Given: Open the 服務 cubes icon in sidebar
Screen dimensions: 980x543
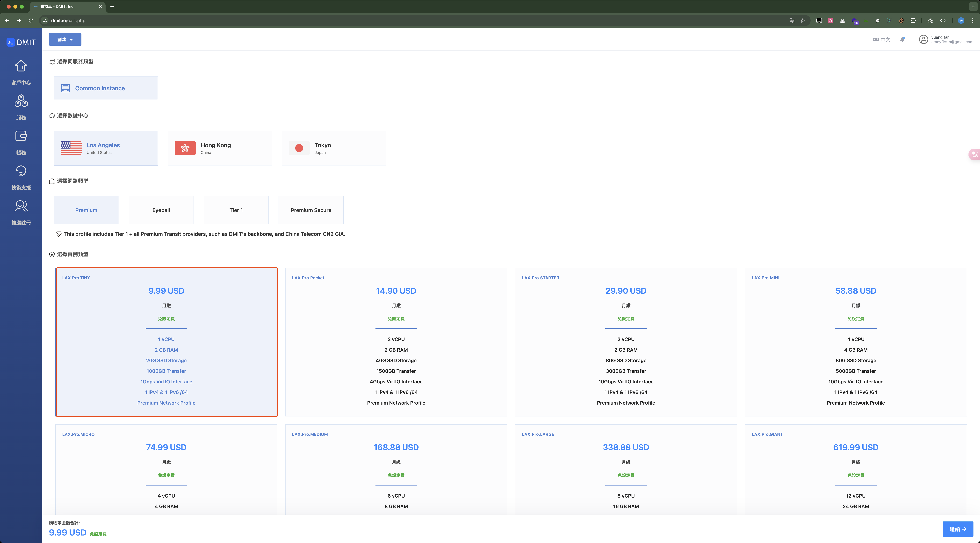Looking at the screenshot, I should (21, 101).
